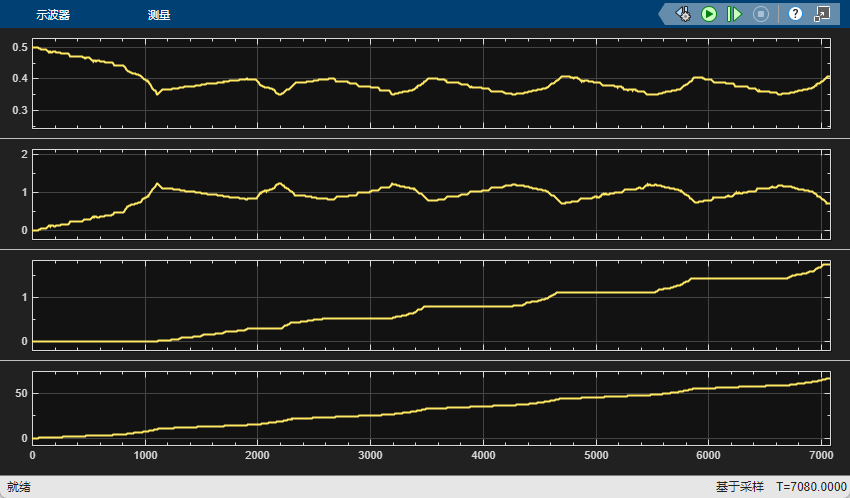Switch to the 测量 tab
Screen dimensions: 850x498
[x=159, y=15]
